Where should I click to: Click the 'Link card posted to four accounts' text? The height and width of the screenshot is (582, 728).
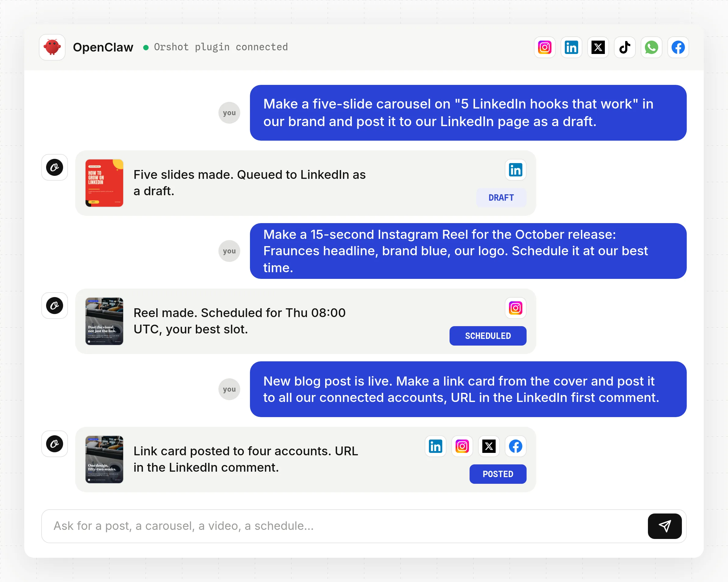pyautogui.click(x=246, y=459)
